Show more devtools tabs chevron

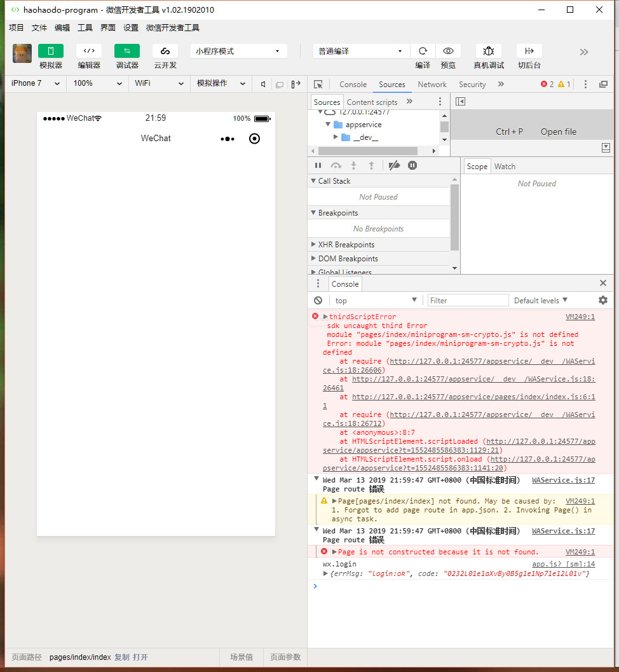coord(501,84)
